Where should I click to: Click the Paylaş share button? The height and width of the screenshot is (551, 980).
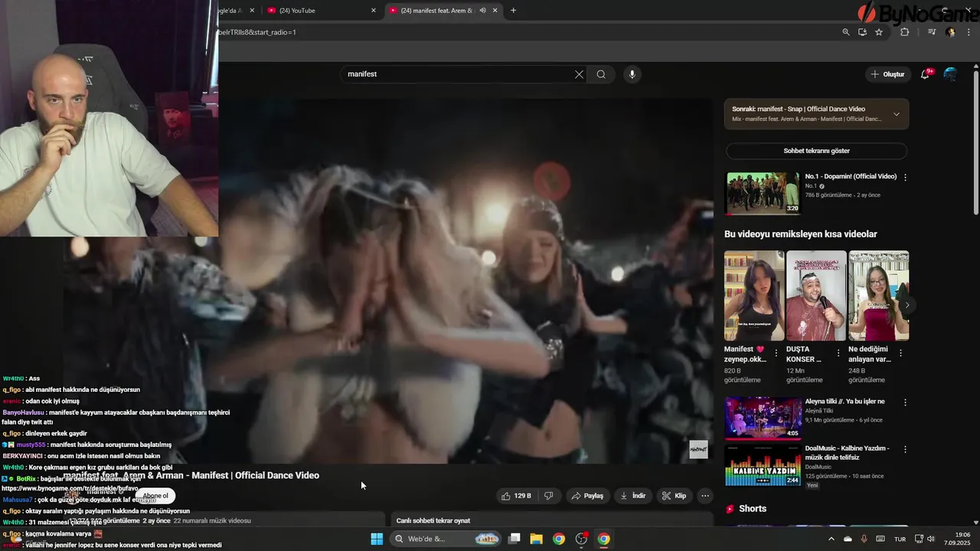(x=587, y=496)
